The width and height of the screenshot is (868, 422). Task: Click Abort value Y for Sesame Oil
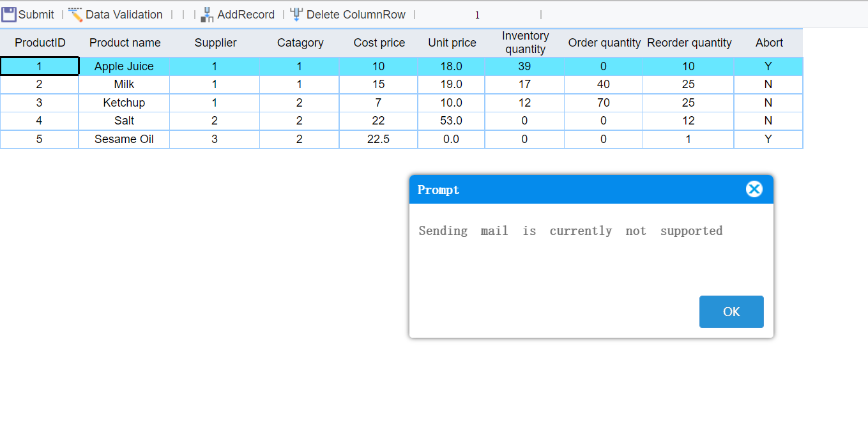pos(769,139)
